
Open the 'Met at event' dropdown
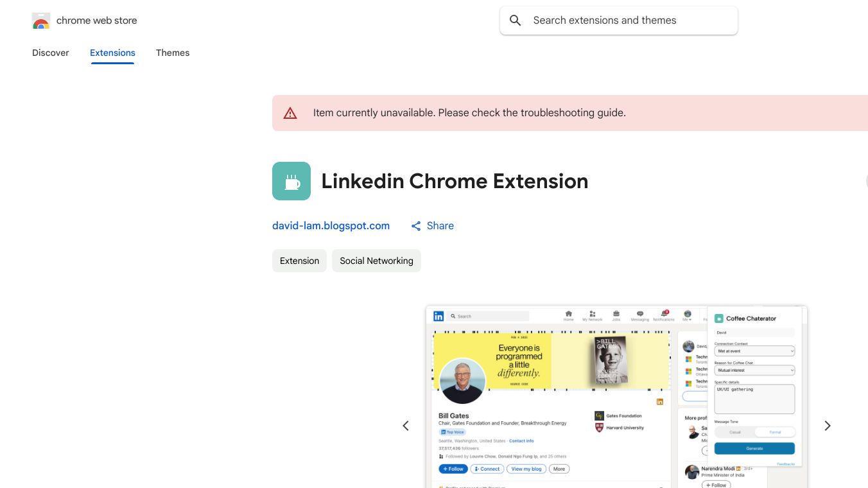[x=754, y=351]
